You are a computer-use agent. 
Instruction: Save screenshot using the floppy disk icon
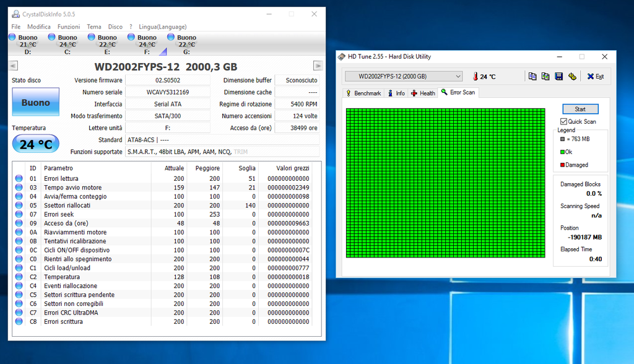coord(558,76)
